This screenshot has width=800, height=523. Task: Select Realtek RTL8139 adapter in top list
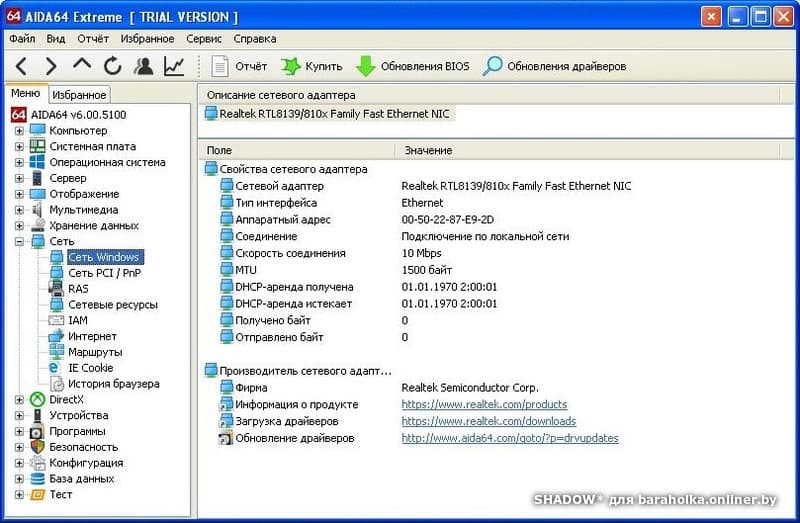coord(329,114)
